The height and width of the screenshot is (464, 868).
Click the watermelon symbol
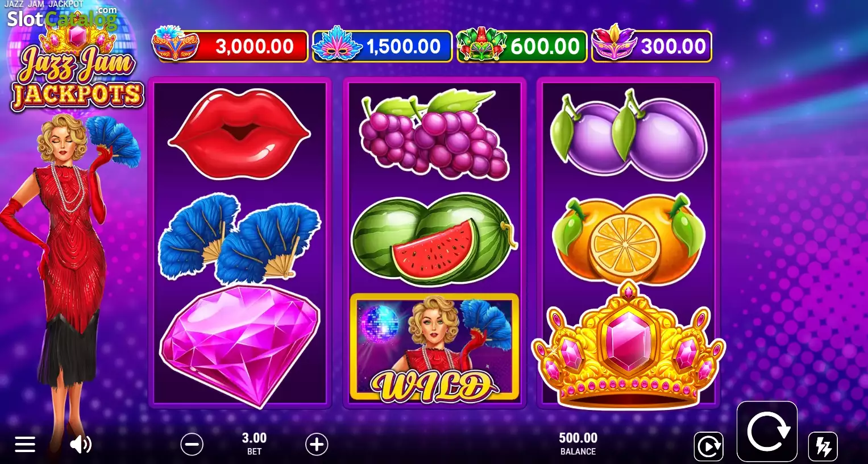coord(434,239)
